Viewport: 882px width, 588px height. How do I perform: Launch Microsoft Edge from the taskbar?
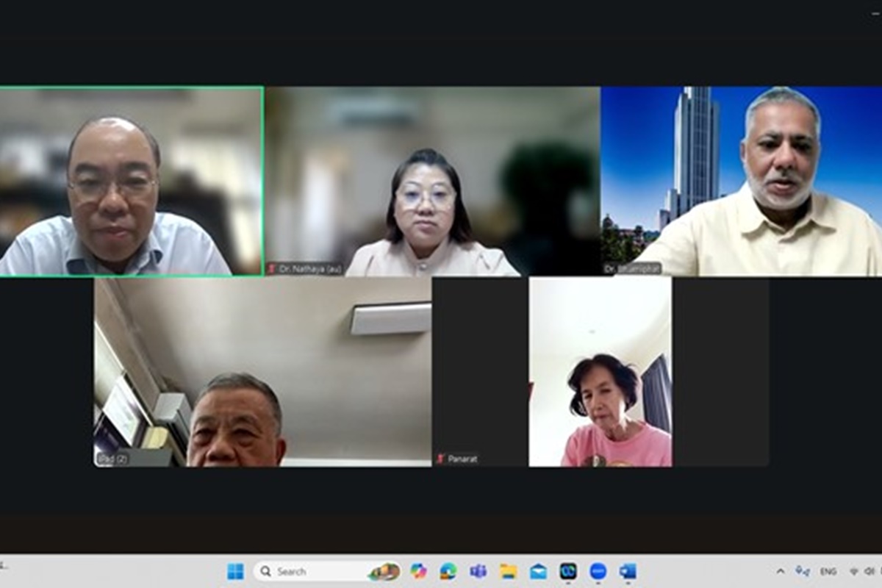[448, 571]
